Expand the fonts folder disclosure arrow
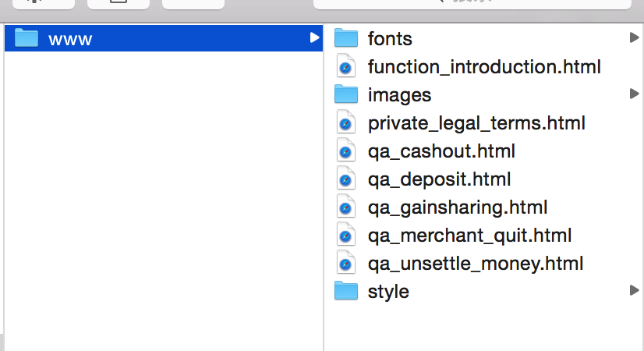 (x=633, y=38)
